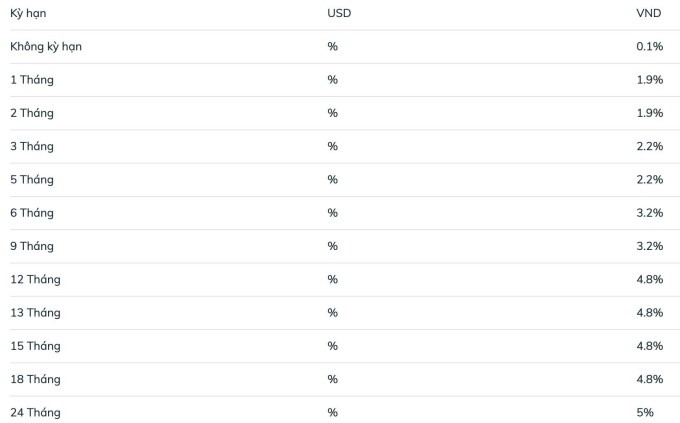Select the USD column header

(339, 13)
